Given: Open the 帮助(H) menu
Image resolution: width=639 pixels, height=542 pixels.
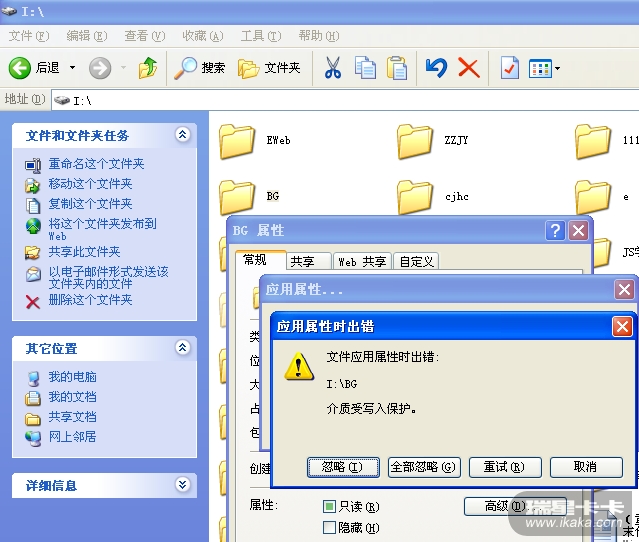Looking at the screenshot, I should click(319, 36).
